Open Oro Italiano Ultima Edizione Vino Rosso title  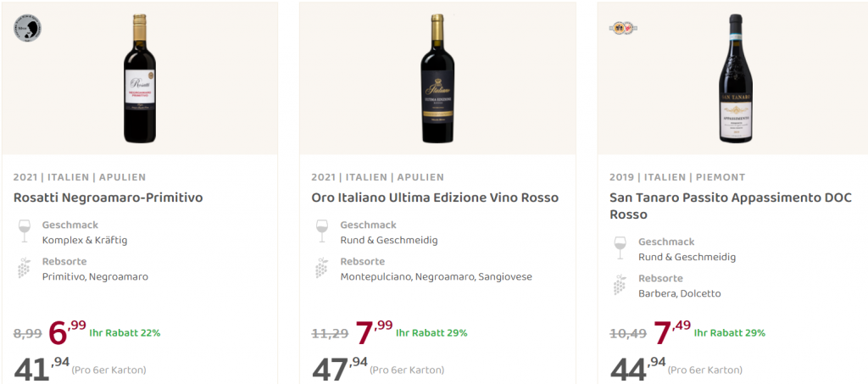tap(435, 198)
